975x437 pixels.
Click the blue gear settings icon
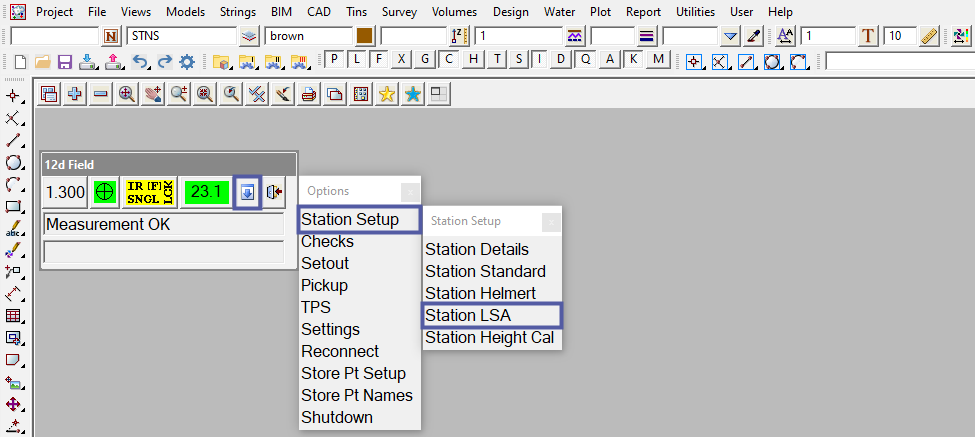[x=186, y=61]
